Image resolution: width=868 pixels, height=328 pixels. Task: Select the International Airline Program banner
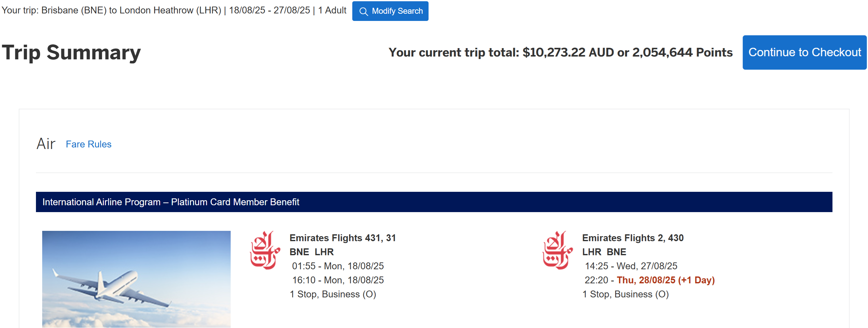pyautogui.click(x=434, y=202)
